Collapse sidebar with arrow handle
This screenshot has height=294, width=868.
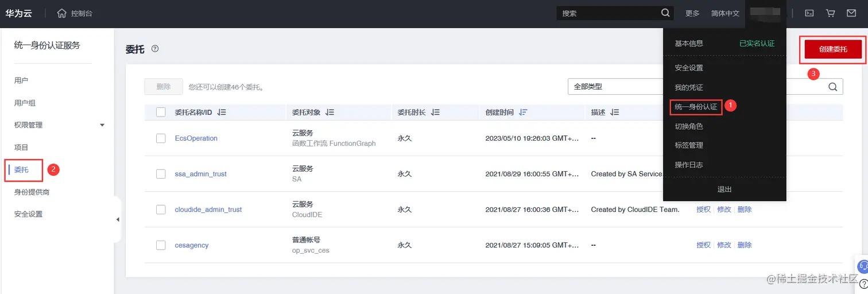118,219
